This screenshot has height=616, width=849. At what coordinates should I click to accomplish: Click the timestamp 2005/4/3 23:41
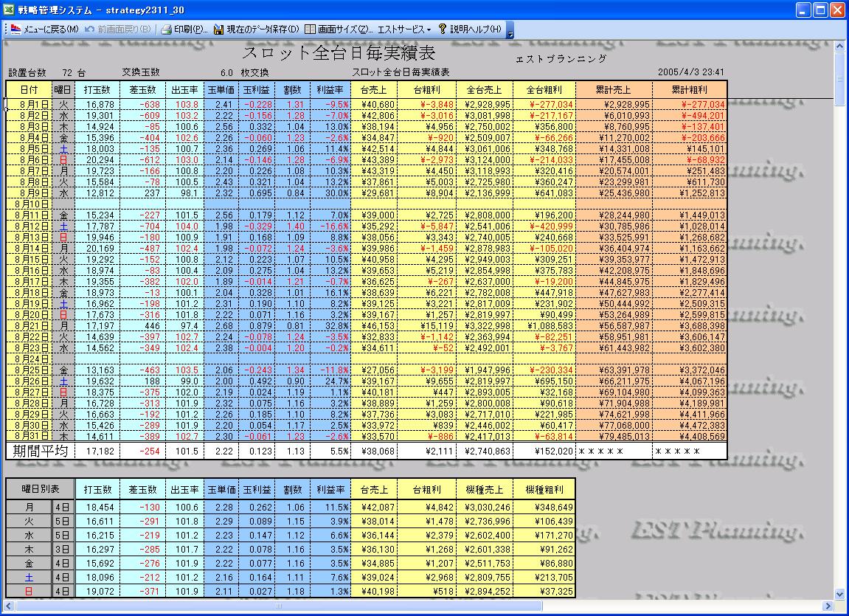pyautogui.click(x=691, y=72)
